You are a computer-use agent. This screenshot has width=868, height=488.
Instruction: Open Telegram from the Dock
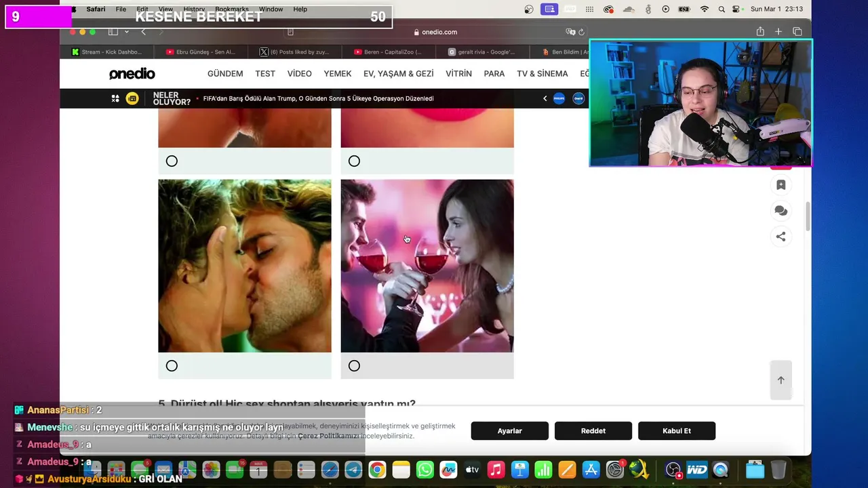click(x=354, y=470)
